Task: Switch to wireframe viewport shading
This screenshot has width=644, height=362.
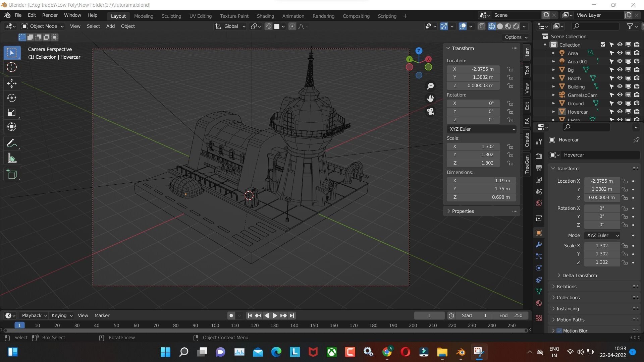Action: 492,26
